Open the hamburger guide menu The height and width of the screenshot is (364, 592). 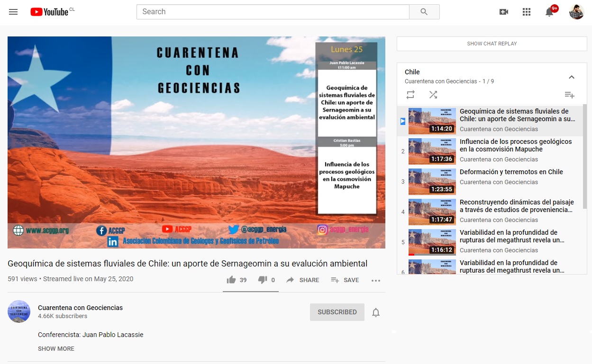point(13,12)
